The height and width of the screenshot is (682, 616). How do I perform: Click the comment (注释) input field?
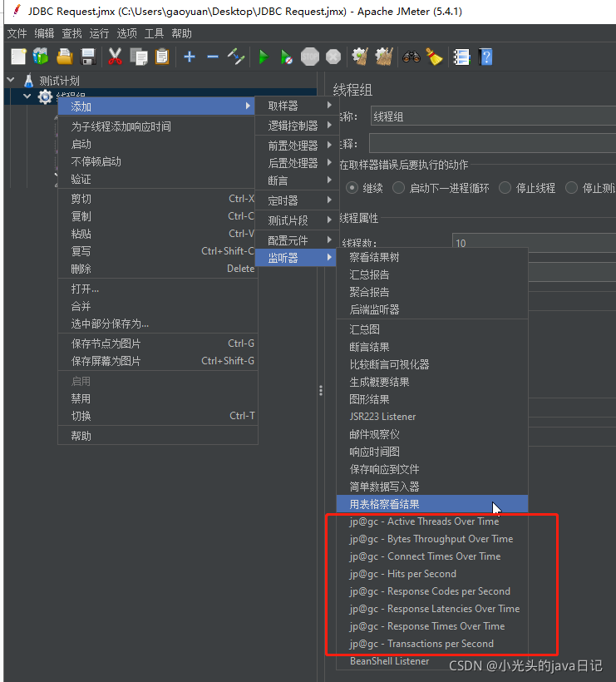(x=492, y=143)
